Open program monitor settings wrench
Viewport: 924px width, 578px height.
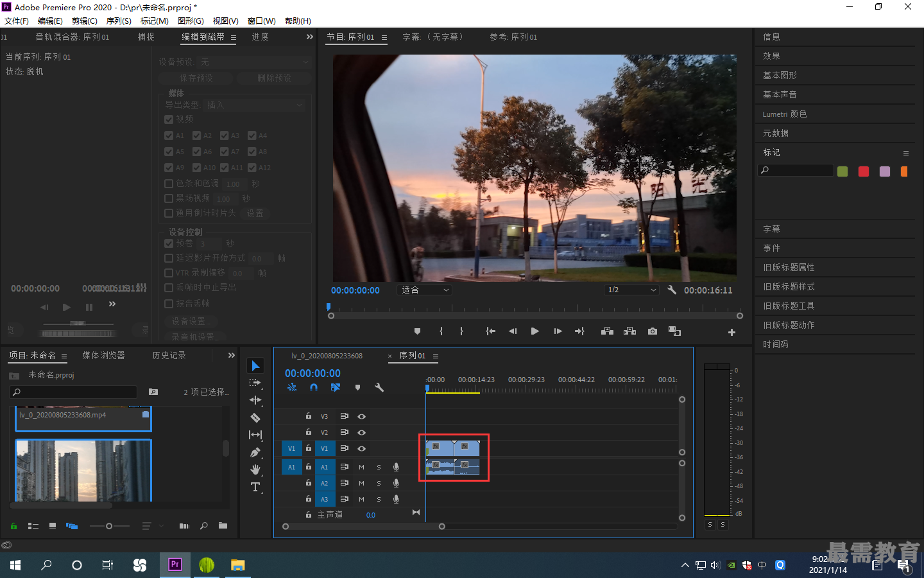[x=672, y=290]
